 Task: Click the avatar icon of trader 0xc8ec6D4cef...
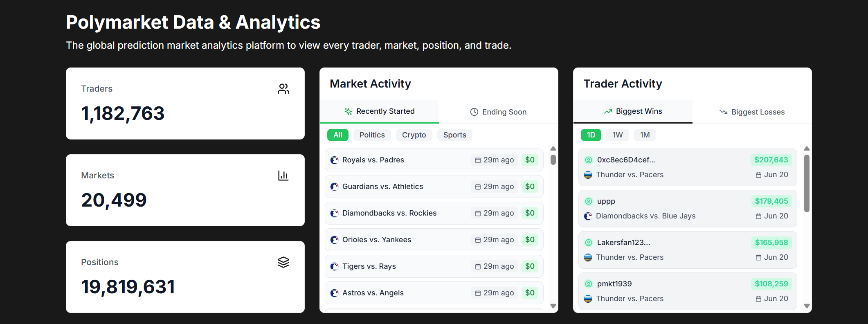(x=589, y=160)
